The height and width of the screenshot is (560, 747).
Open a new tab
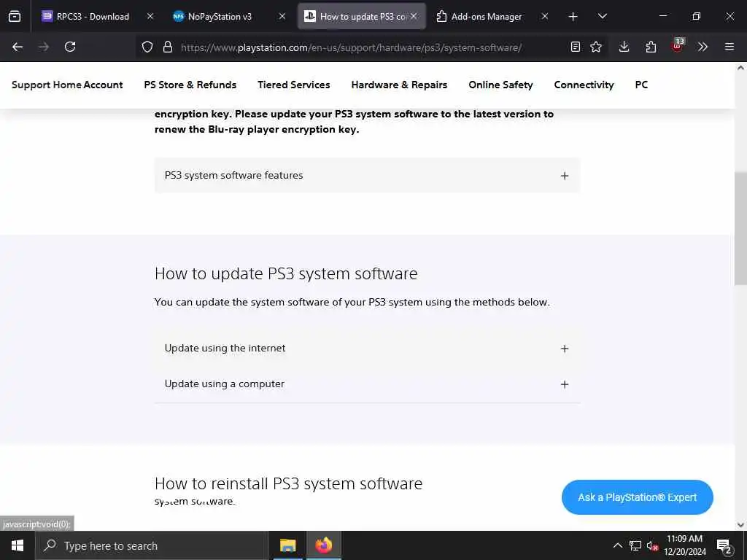(573, 16)
